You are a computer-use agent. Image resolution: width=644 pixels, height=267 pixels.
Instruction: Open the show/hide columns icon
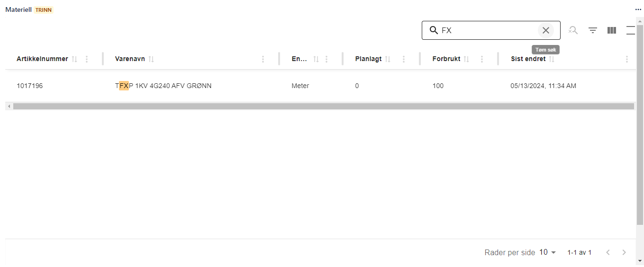(x=612, y=30)
